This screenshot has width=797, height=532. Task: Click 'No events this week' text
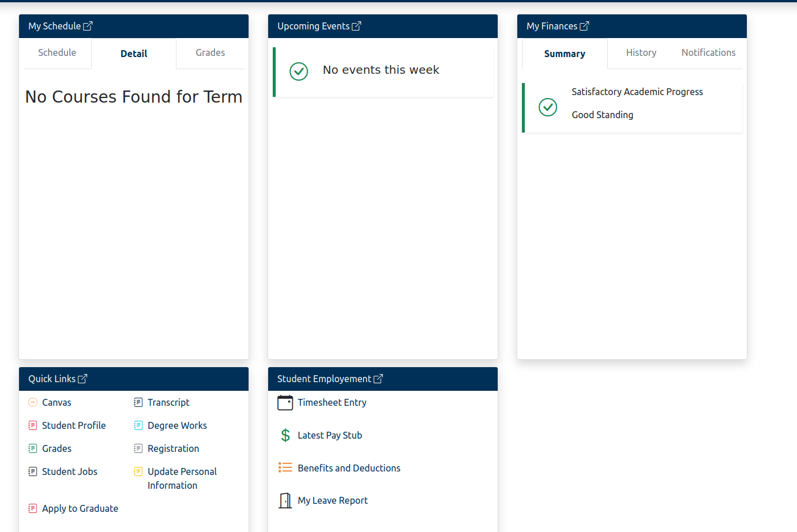[x=381, y=70]
